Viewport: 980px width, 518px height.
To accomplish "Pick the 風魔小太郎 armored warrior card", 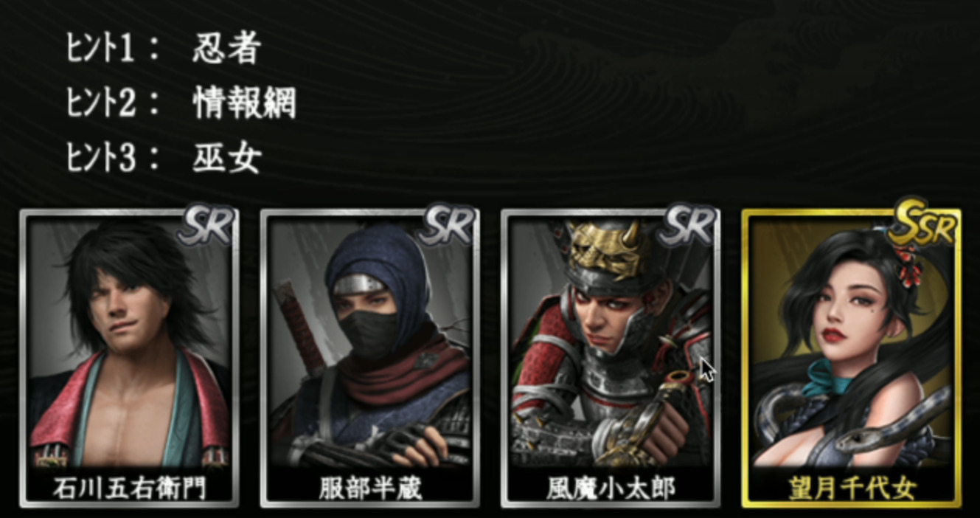I will coord(611,358).
